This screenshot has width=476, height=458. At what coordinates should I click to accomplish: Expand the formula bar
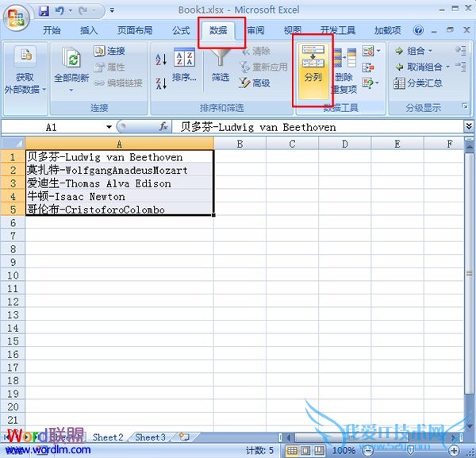(469, 126)
